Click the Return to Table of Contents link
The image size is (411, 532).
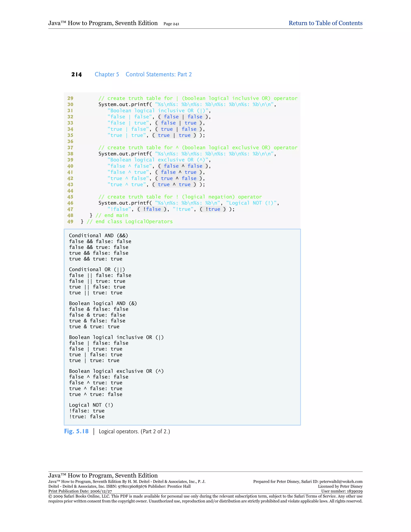[325, 23]
